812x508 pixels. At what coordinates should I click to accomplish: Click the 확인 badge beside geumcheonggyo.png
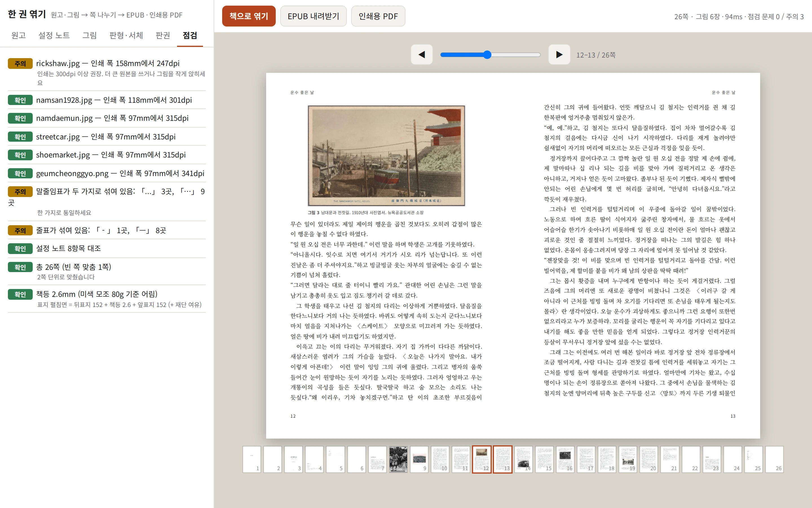pyautogui.click(x=20, y=173)
